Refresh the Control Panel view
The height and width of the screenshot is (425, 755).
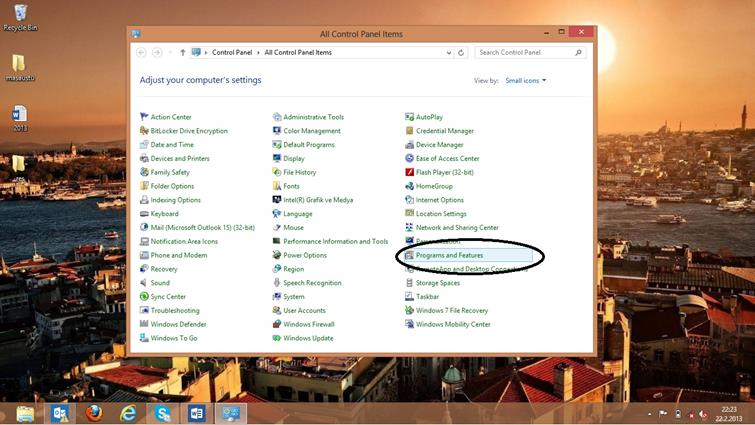tap(461, 52)
